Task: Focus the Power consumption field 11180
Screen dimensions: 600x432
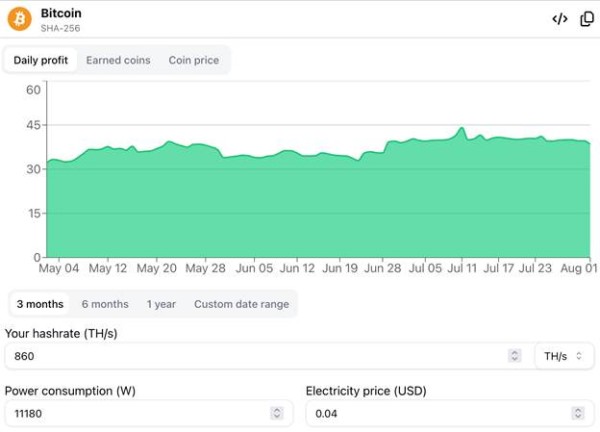Action: [x=148, y=414]
